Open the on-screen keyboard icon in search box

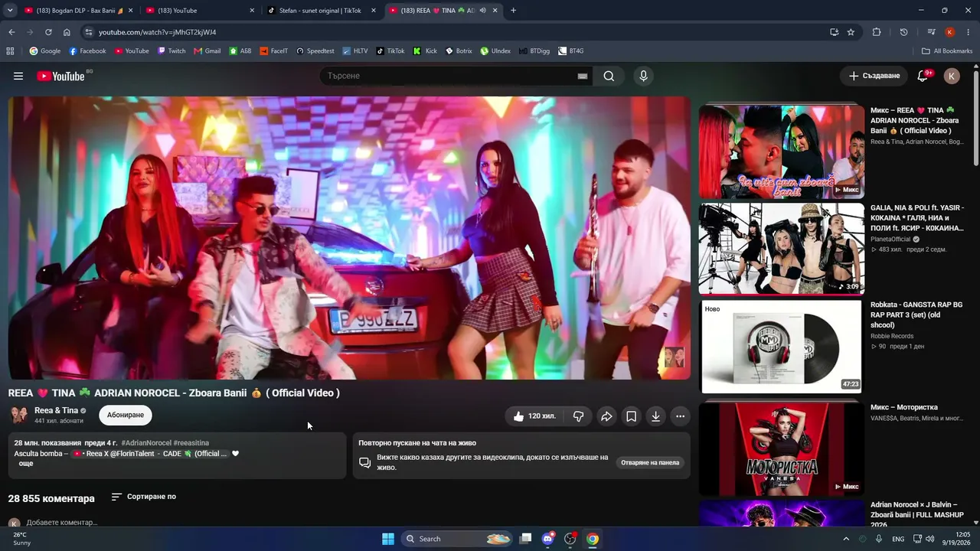click(x=583, y=76)
